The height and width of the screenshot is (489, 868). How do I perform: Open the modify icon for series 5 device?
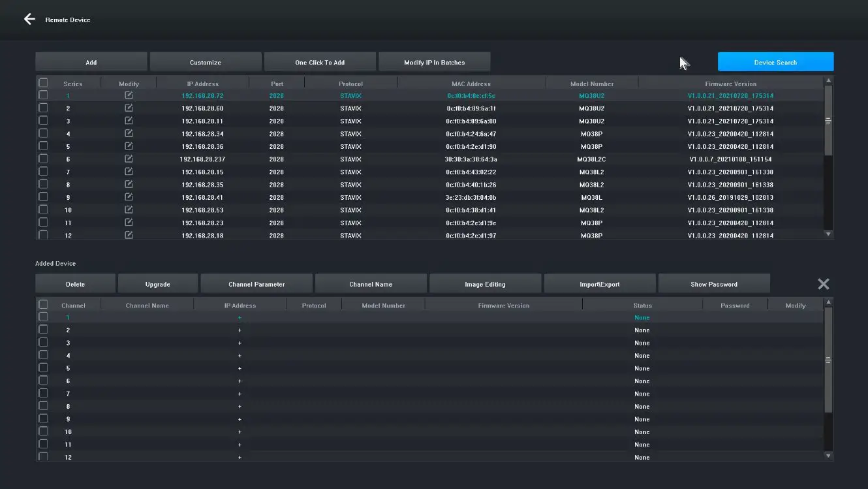pyautogui.click(x=129, y=146)
